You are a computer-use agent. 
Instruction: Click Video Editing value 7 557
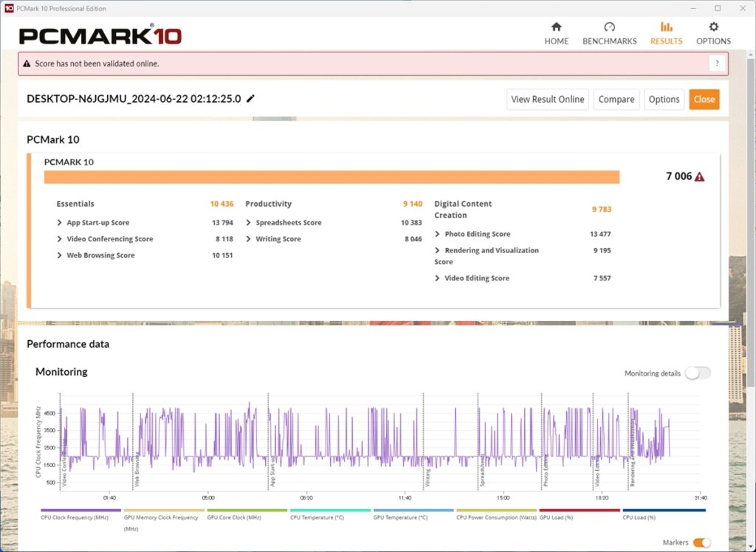tap(602, 278)
